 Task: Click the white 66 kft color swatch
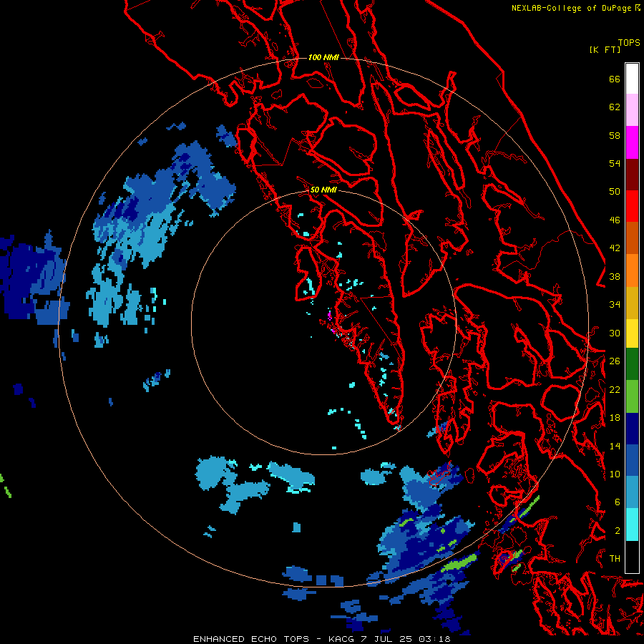tap(632, 79)
